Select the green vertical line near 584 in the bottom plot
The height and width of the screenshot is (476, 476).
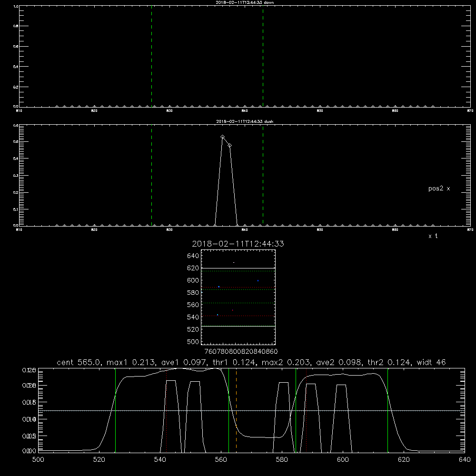[296, 410]
